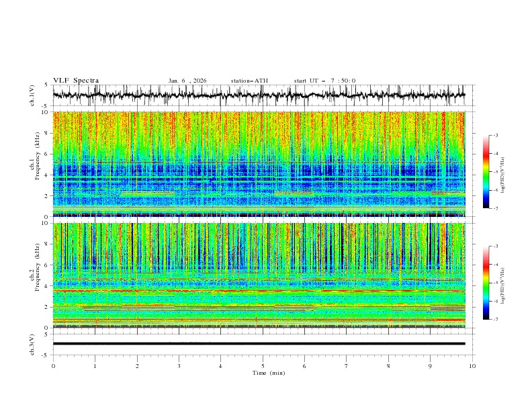Click the 'start UT = 7 :50: 0' text
Image resolution: width=532 pixels, height=411 pixels.
[324, 81]
